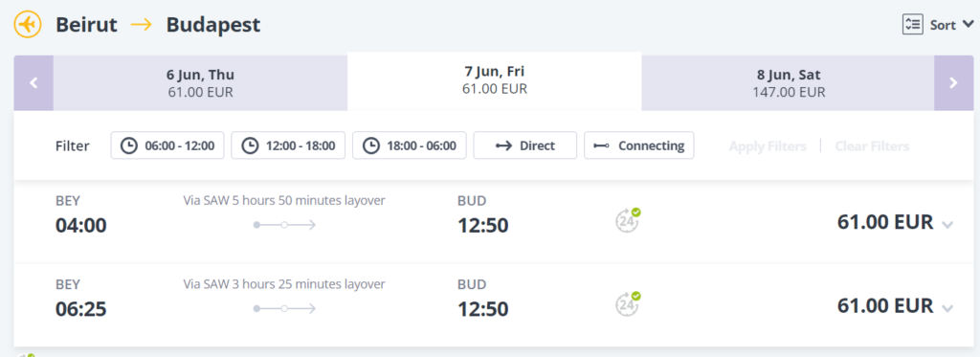Select the 8 Jun, Sat date tab
980x357 pixels.
789,83
